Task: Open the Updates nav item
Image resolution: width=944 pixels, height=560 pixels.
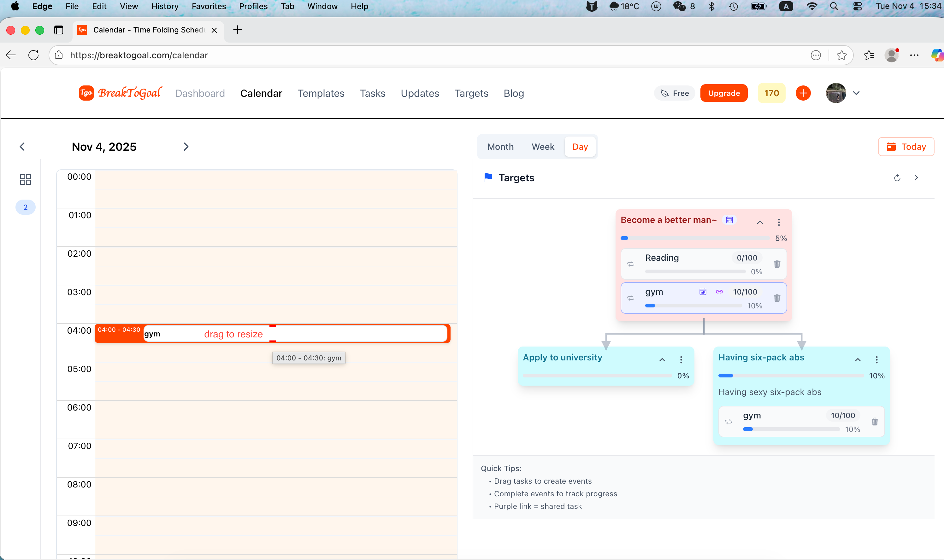Action: pos(420,93)
